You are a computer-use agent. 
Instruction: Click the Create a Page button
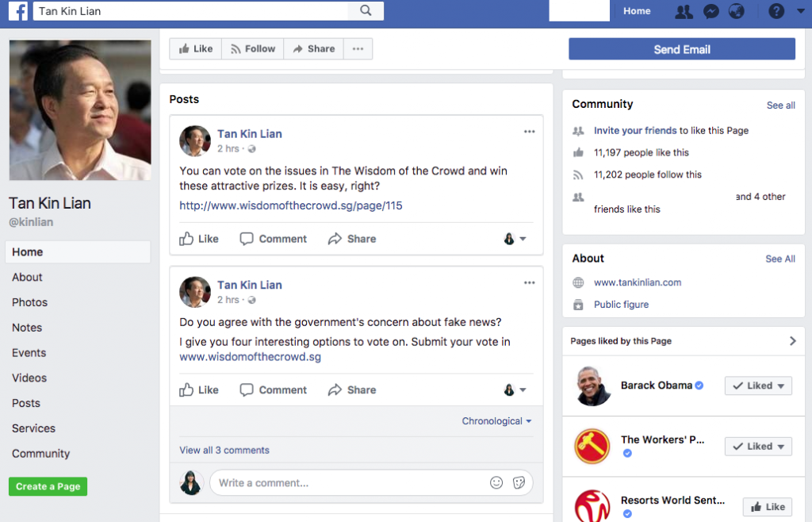click(48, 486)
